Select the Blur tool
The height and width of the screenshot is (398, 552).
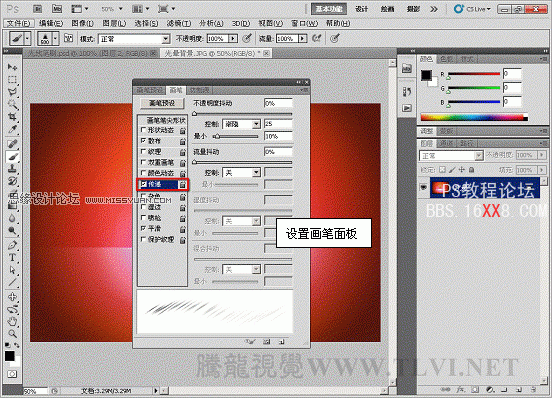[12, 219]
